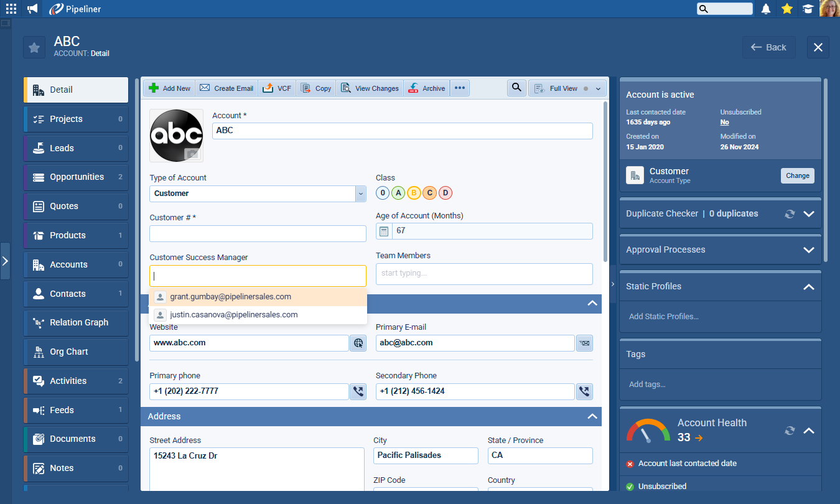The width and height of the screenshot is (840, 504).
Task: Select class A
Action: (x=398, y=193)
